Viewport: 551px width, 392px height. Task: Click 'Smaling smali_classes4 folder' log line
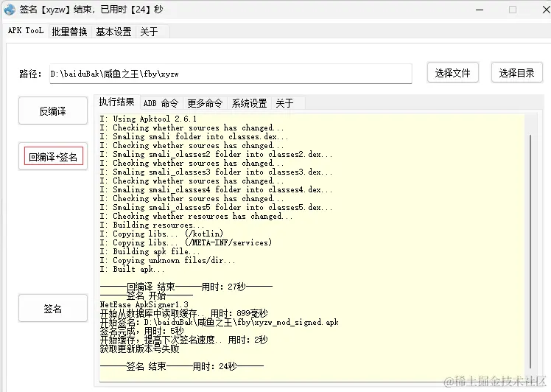click(216, 189)
